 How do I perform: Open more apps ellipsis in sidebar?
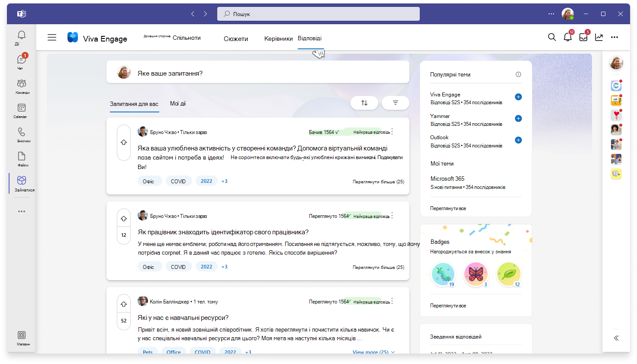pos(22,211)
